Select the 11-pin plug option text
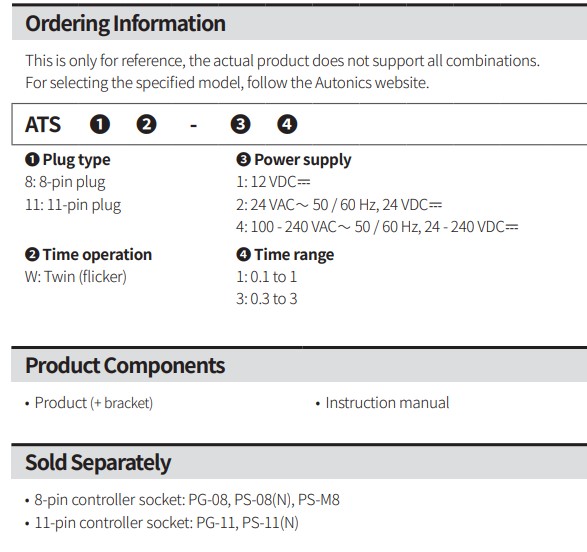 pyautogui.click(x=73, y=205)
